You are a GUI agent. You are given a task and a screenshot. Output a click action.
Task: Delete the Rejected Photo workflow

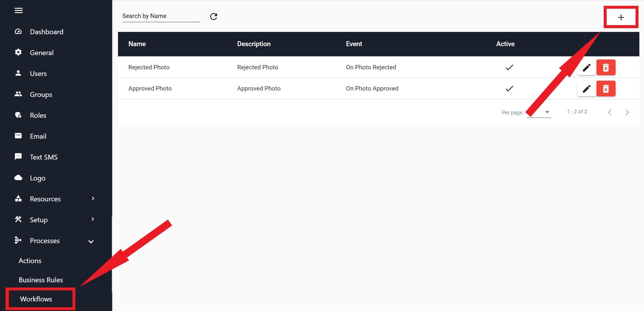click(606, 68)
